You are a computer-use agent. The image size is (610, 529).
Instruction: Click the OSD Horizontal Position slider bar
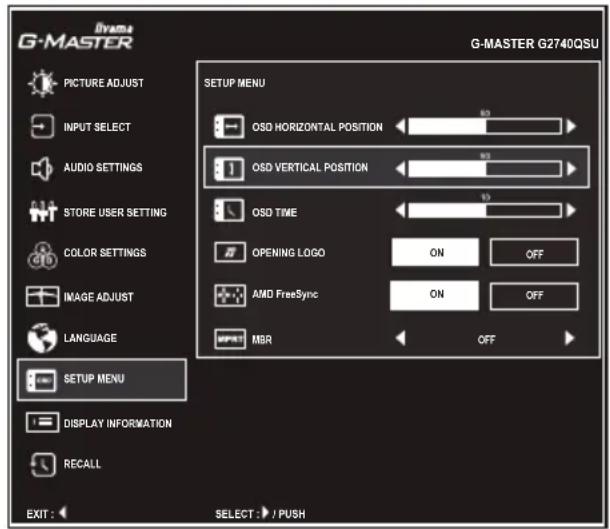[x=485, y=126]
